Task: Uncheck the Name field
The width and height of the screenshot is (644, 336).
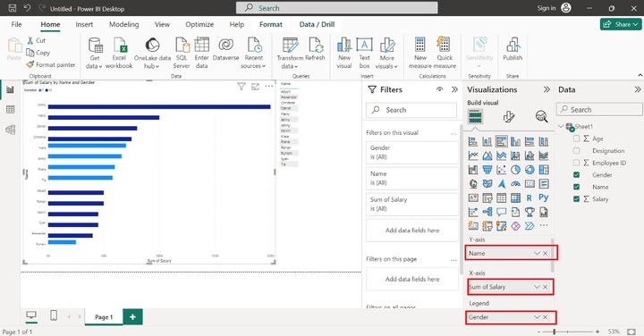Action: pos(577,187)
